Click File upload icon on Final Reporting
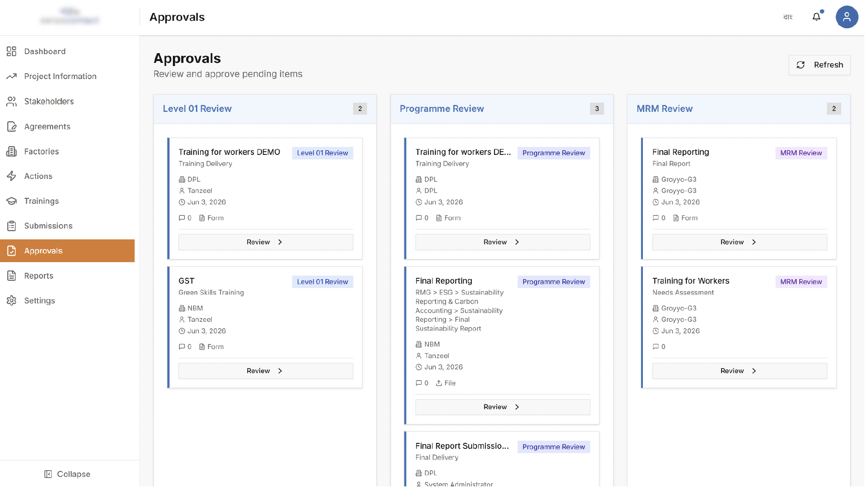868x491 pixels. (x=439, y=383)
